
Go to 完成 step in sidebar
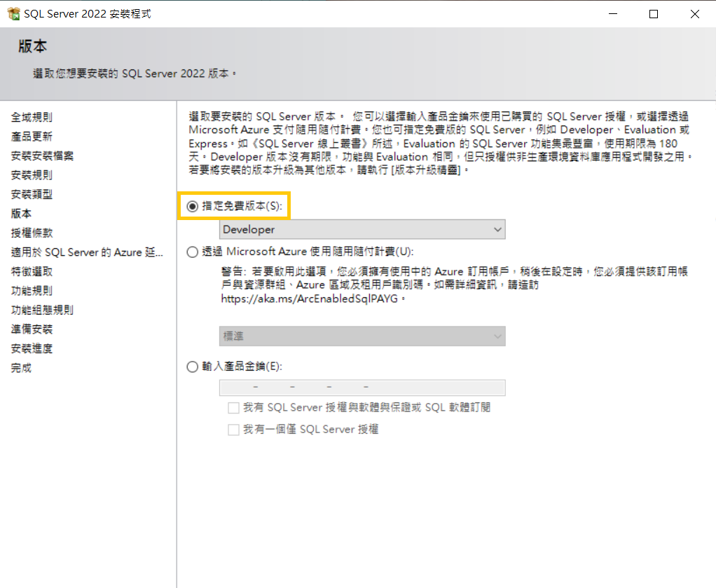coord(21,368)
